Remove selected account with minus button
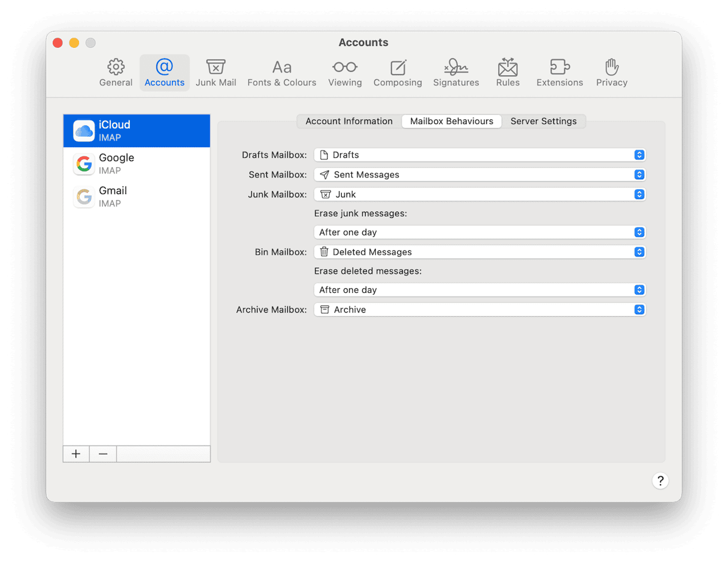Image resolution: width=728 pixels, height=563 pixels. point(103,454)
